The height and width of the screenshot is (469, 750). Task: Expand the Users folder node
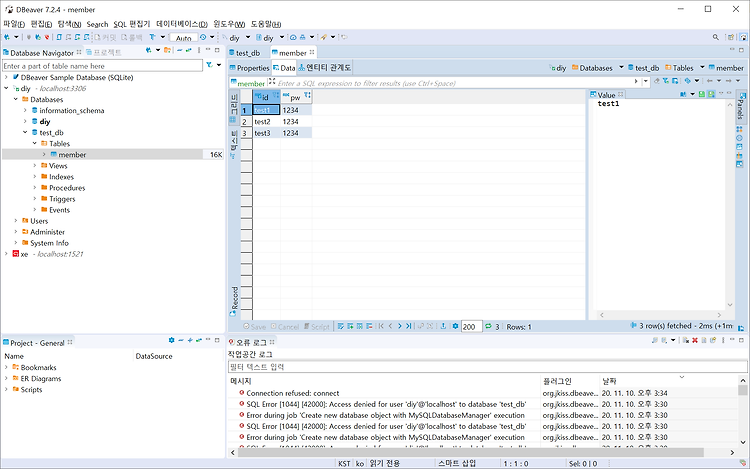tap(15, 220)
